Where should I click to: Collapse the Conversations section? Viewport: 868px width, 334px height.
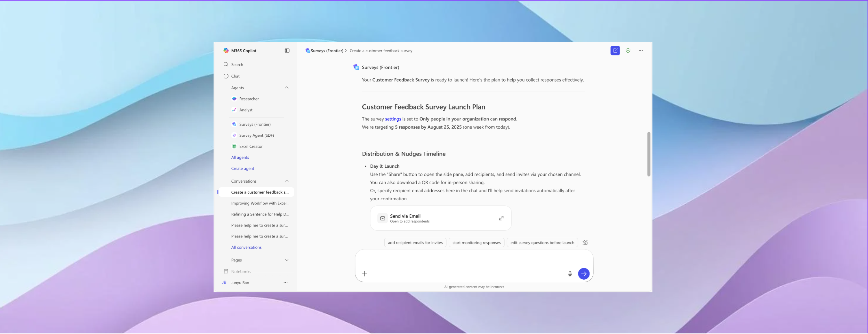pyautogui.click(x=286, y=181)
